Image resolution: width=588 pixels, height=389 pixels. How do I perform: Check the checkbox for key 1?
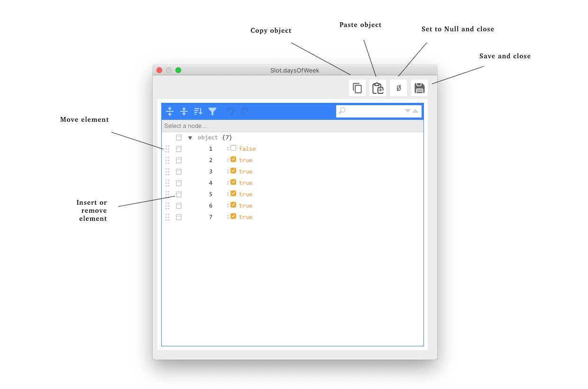point(233,148)
